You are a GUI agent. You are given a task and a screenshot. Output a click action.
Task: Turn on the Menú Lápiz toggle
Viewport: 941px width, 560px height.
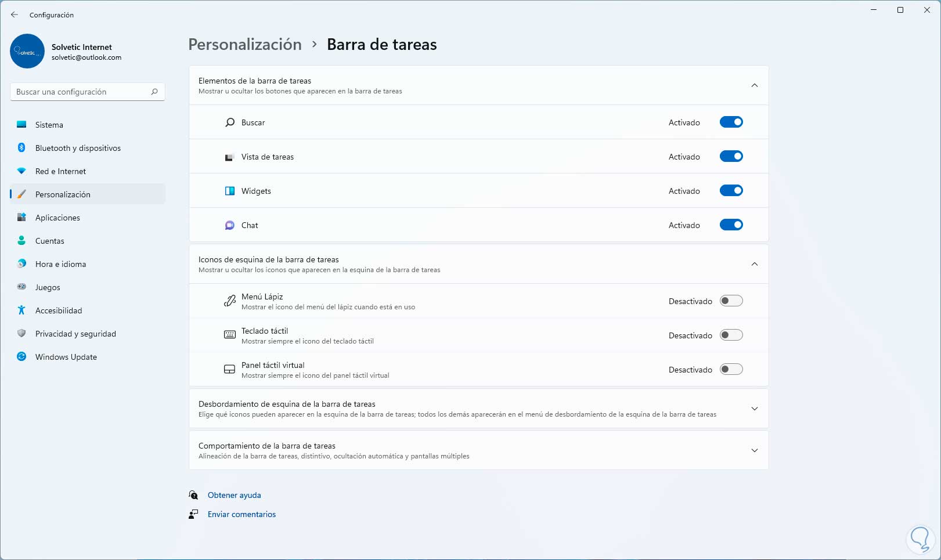[731, 301]
